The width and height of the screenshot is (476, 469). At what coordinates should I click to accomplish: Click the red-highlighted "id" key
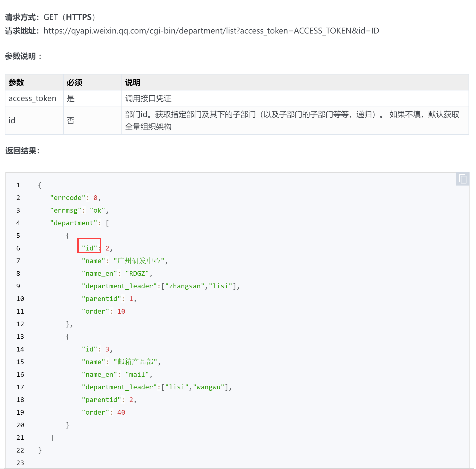(x=89, y=248)
